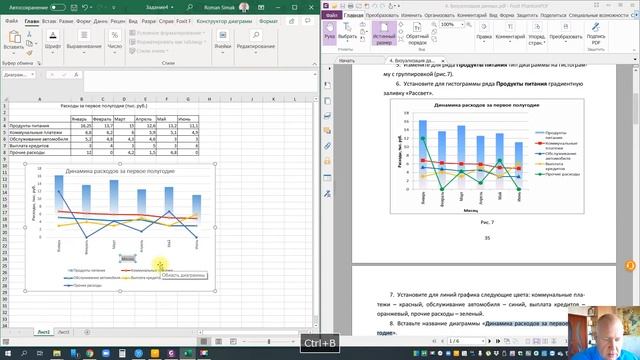Select the chart title Динамика расходов in Excel
Viewport: 640px width, 360px height.
click(x=120, y=171)
